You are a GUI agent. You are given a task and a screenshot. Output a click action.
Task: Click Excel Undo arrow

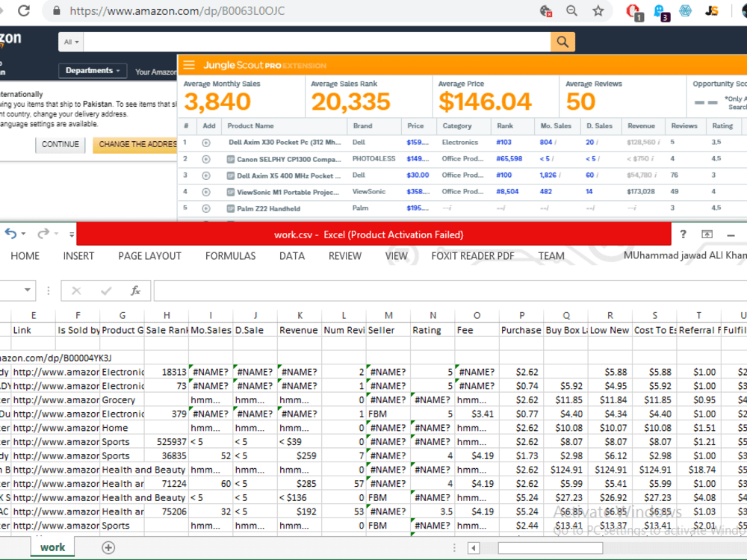point(10,233)
